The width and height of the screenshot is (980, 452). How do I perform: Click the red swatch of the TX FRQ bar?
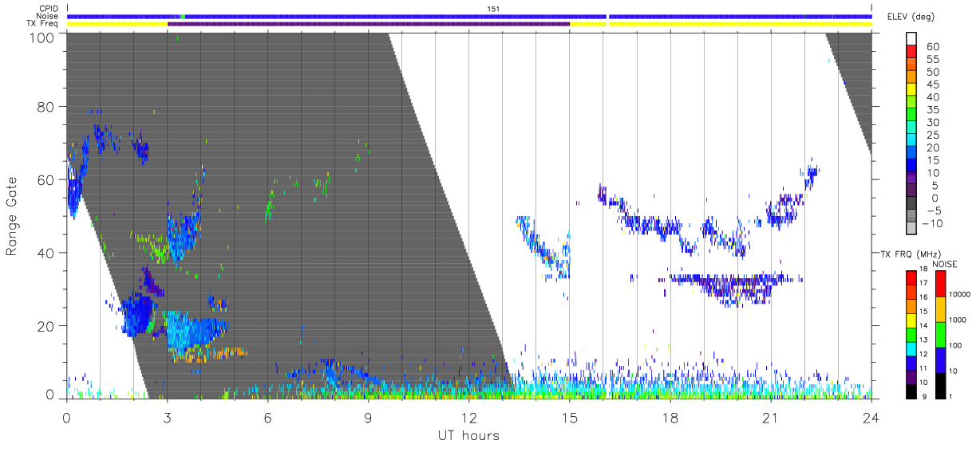(911, 277)
